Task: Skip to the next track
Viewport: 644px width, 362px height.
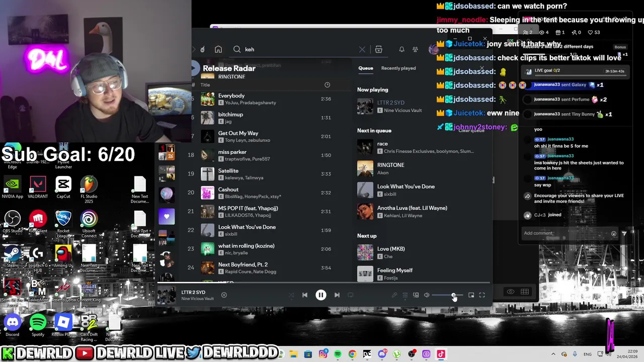Action: coord(337,295)
